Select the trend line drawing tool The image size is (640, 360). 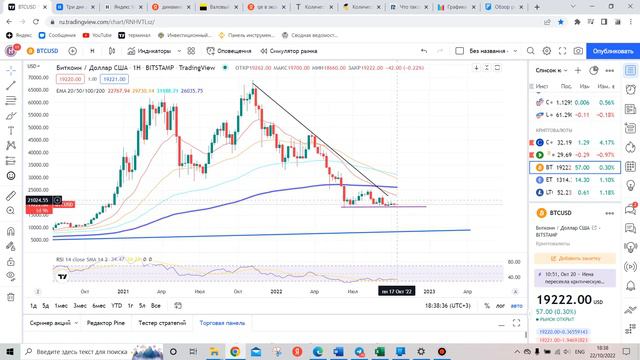coord(11,85)
